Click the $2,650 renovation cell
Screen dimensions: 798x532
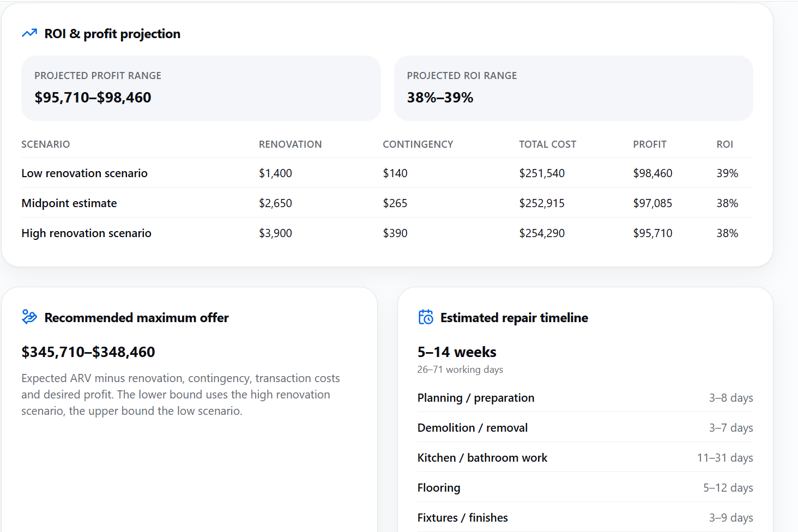click(275, 203)
